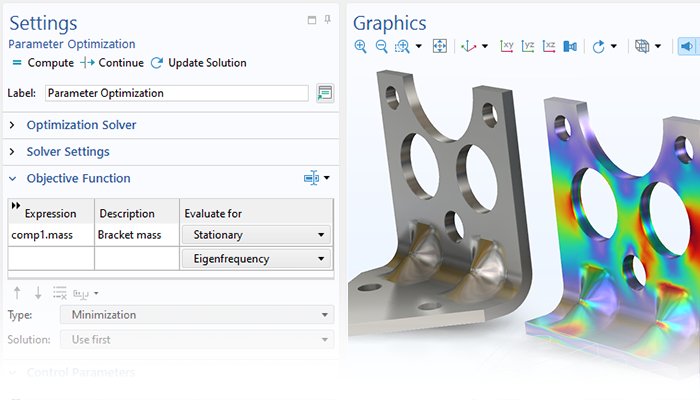Open the Stationary evaluate-for dropdown
The height and width of the screenshot is (400, 700).
click(256, 235)
